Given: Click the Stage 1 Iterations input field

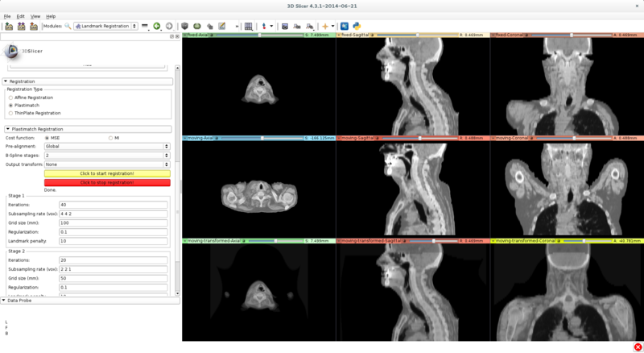Looking at the screenshot, I should pyautogui.click(x=113, y=205).
